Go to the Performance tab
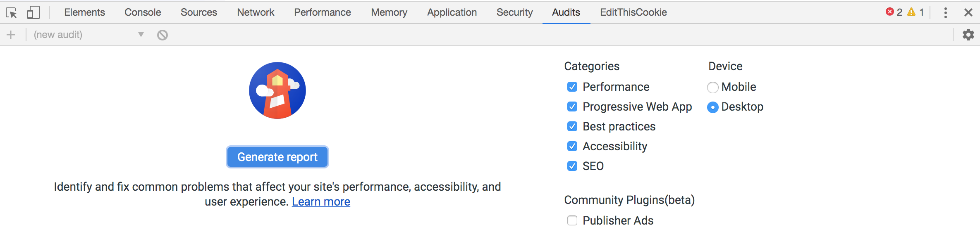Viewport: 980px width, 232px height. (323, 12)
